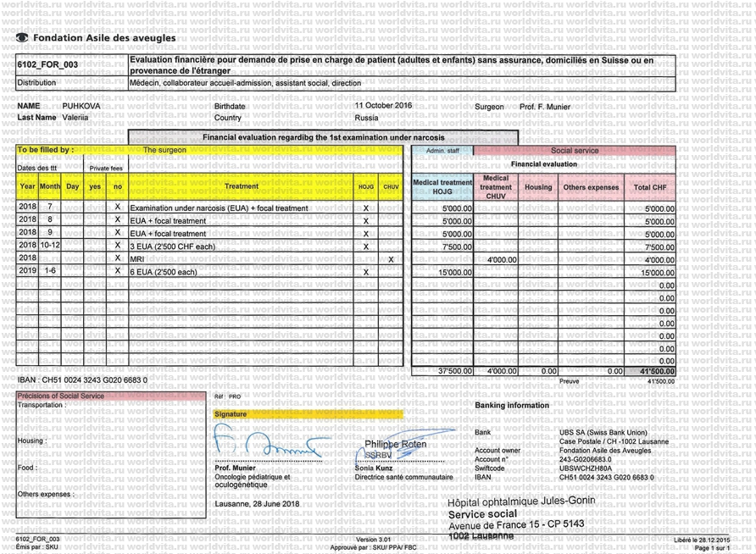Click the "Month" column header

coord(50,186)
